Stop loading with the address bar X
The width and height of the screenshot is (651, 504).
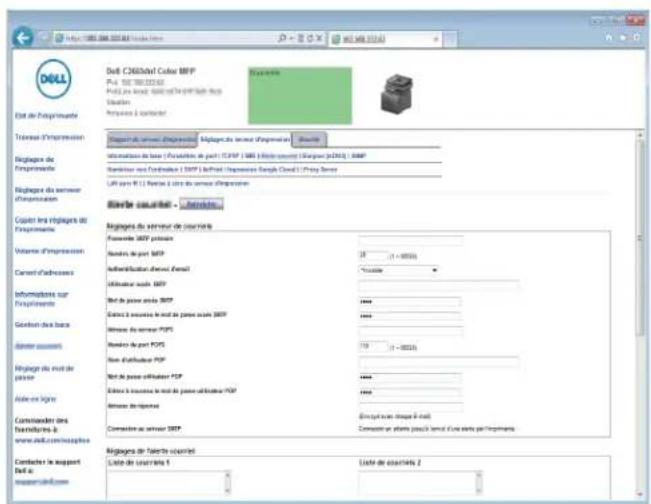[x=319, y=39]
